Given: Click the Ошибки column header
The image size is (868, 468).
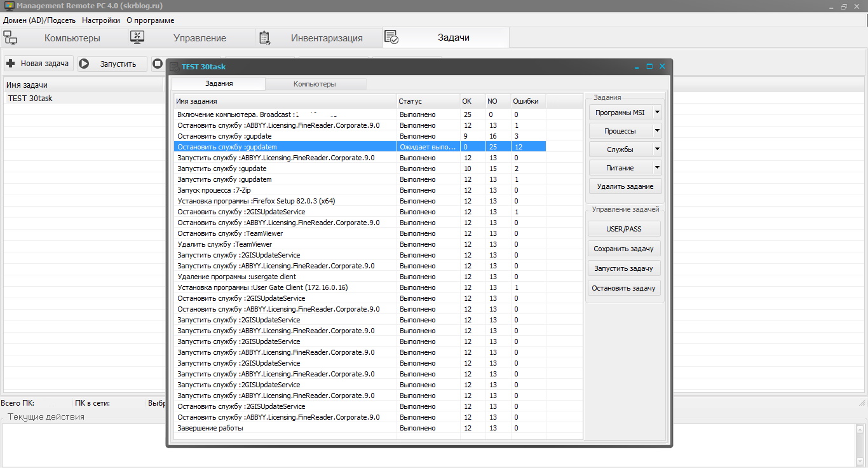Looking at the screenshot, I should [529, 101].
